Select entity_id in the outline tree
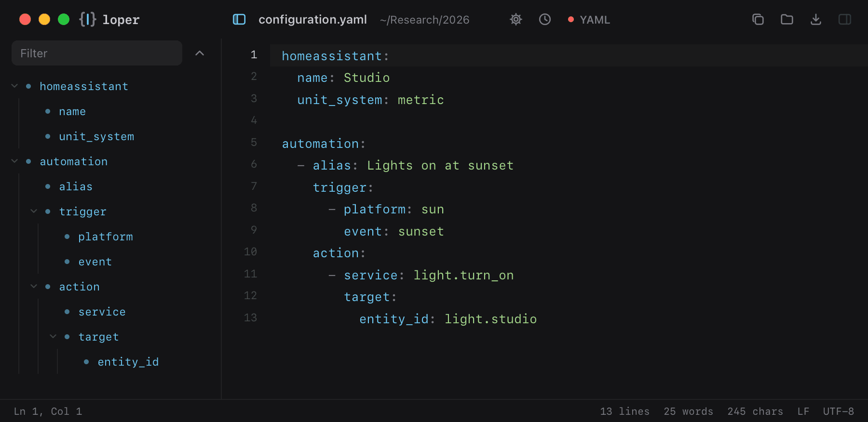Screen dimensions: 868x422 [x=128, y=362]
